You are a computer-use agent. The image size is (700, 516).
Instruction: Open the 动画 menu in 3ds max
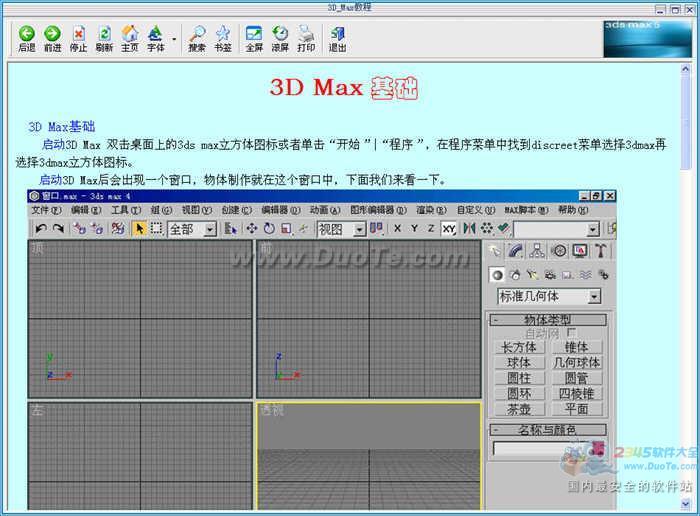(325, 210)
